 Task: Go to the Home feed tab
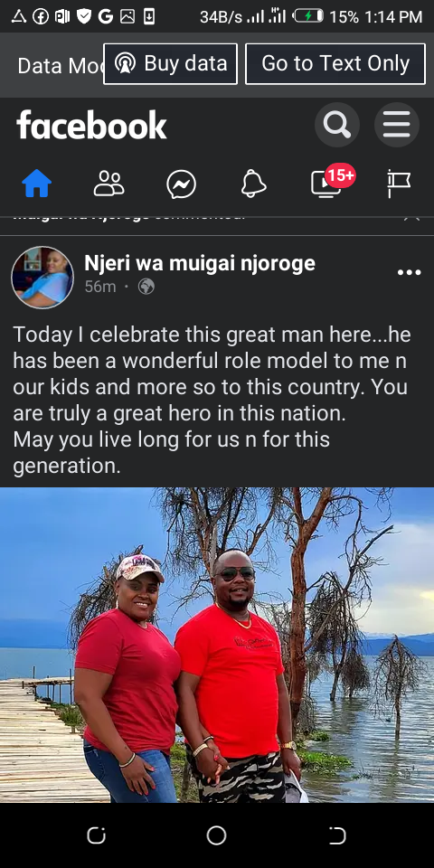coord(36,184)
